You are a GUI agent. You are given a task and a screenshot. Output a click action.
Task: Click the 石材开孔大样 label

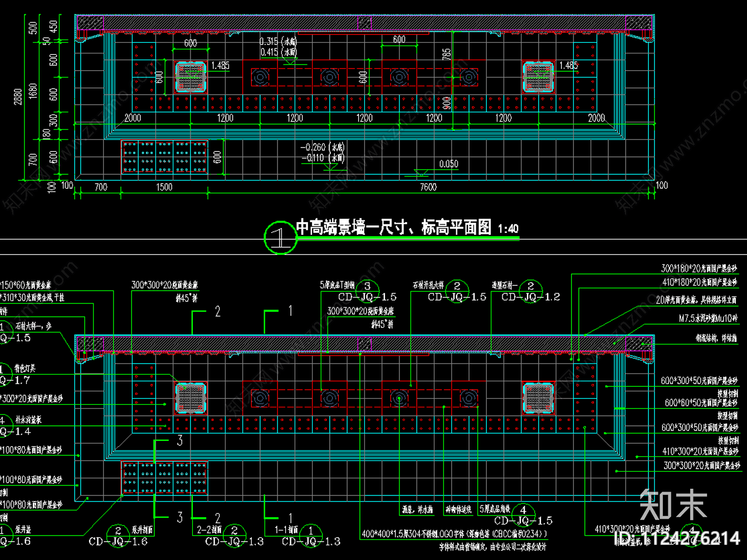pos(428,285)
